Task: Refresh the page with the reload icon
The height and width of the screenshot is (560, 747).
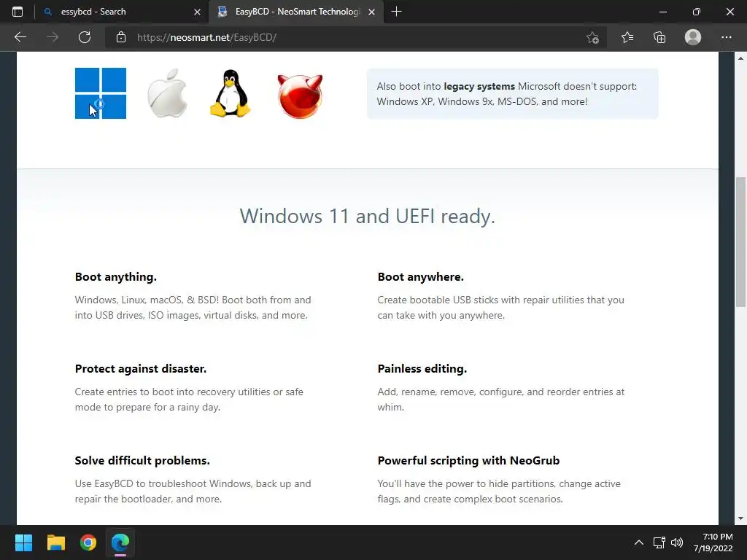Action: (85, 37)
